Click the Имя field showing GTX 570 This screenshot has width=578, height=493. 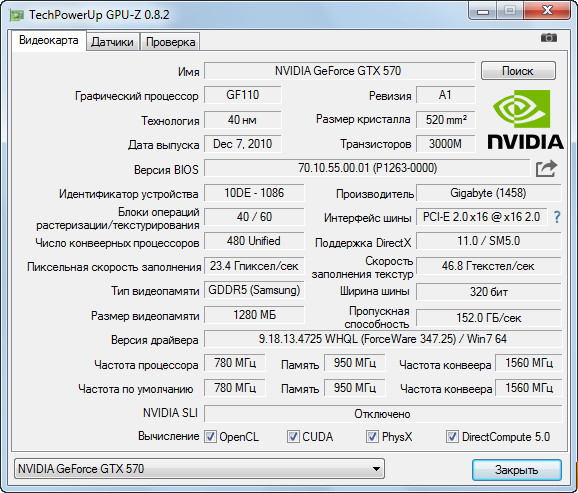[x=340, y=71]
